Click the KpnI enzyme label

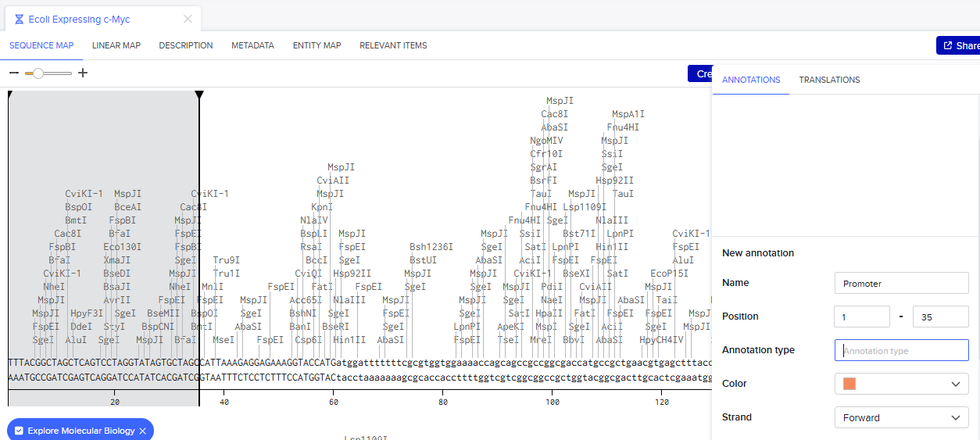[x=322, y=207]
